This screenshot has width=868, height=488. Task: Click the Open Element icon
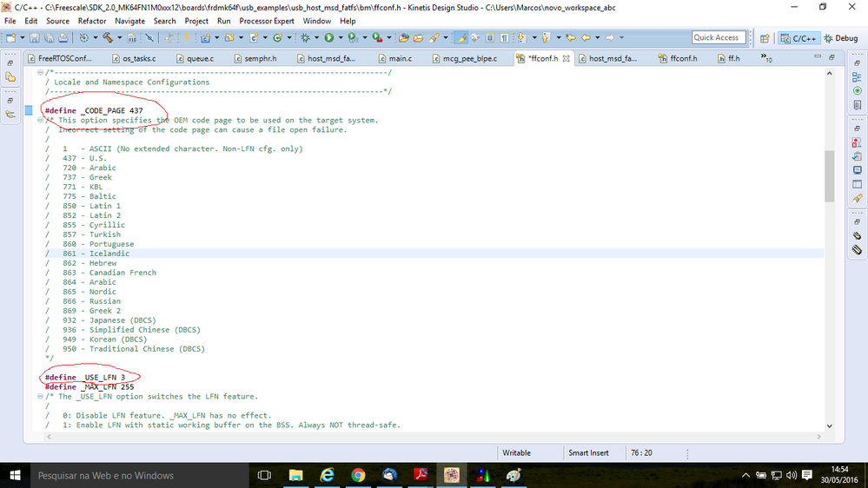(404, 37)
